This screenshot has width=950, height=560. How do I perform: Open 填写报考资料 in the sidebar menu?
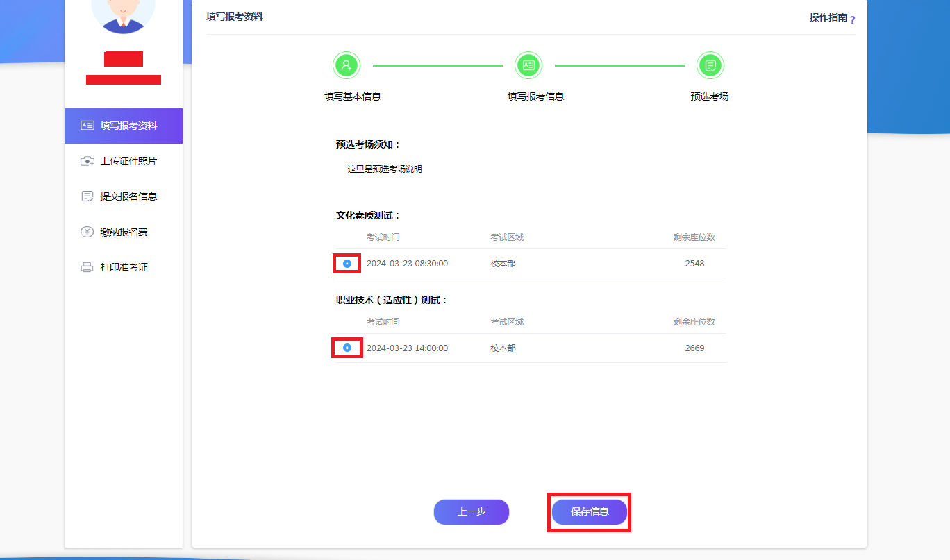(124, 126)
